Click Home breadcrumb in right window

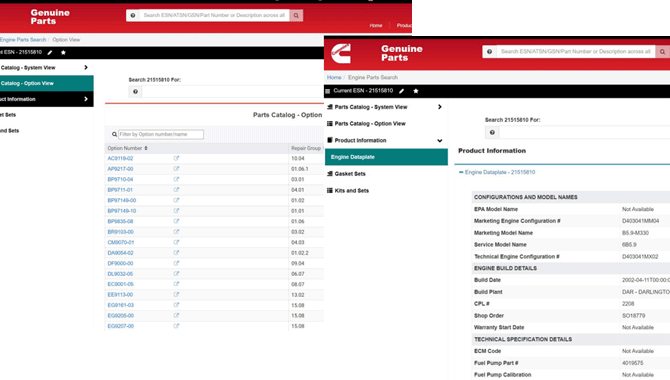click(x=334, y=77)
